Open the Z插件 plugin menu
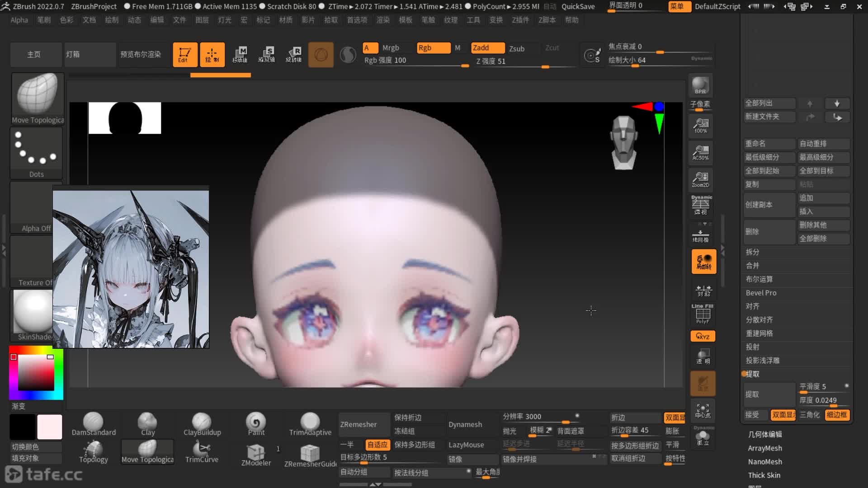 click(x=520, y=20)
